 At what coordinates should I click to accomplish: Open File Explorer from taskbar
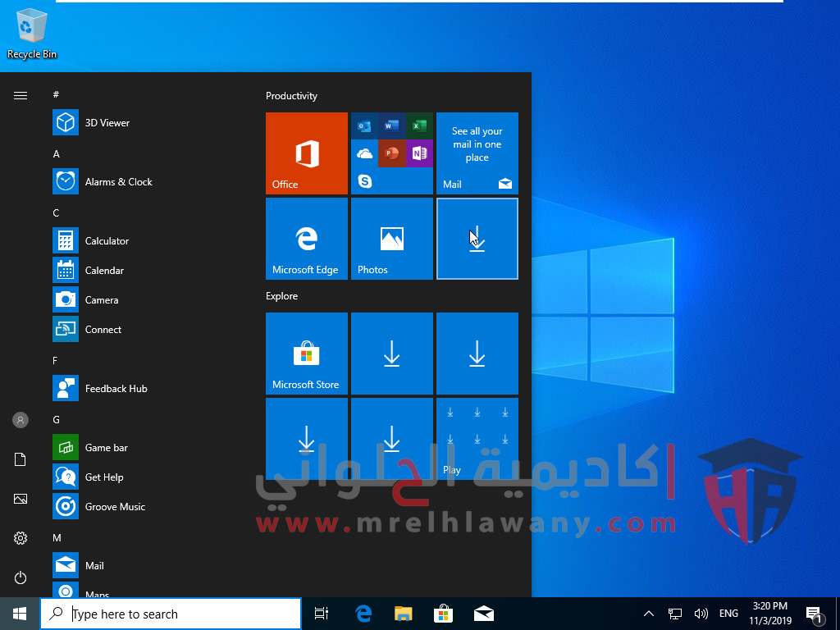click(404, 614)
